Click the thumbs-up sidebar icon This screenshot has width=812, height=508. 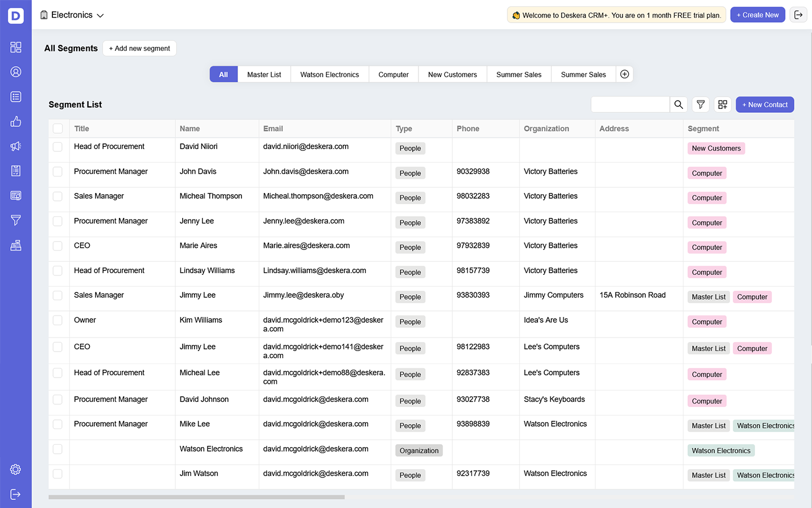pos(16,121)
